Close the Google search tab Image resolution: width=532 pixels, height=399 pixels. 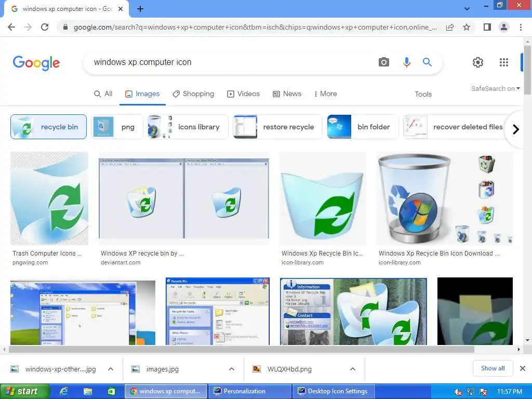pos(121,9)
